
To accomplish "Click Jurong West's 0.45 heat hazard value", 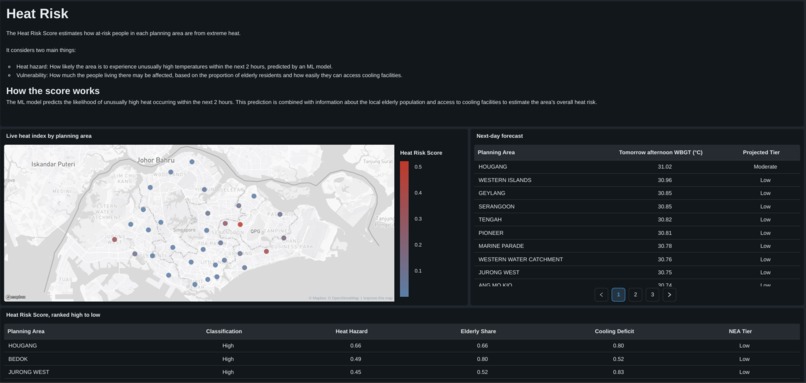I will click(355, 372).
